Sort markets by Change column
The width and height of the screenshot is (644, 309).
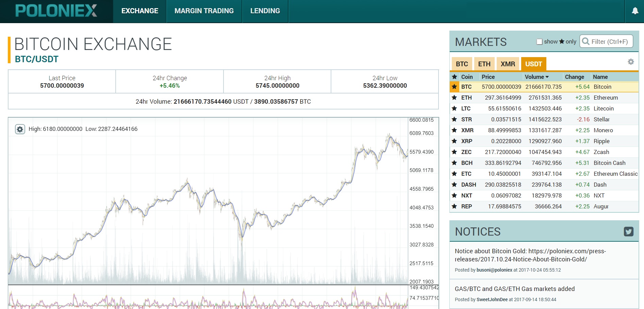[574, 77]
